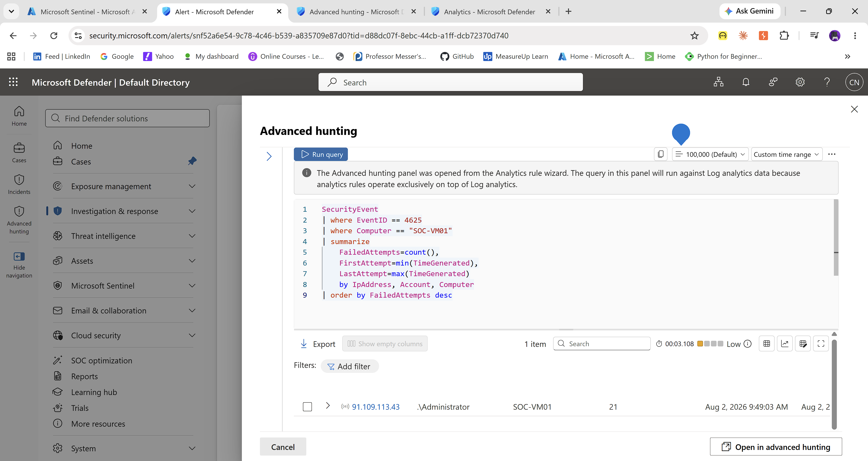
Task: Open SOC optimization
Action: (x=101, y=360)
